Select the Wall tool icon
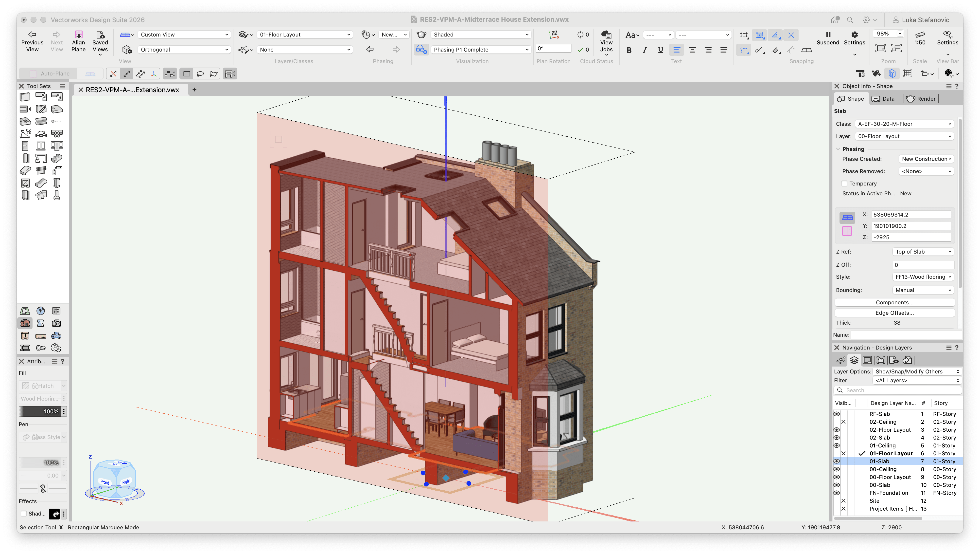The width and height of the screenshot is (980, 554). (25, 97)
